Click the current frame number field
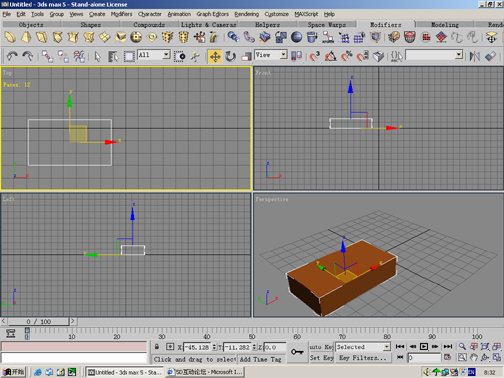This screenshot has width=504, height=378. 424,358
